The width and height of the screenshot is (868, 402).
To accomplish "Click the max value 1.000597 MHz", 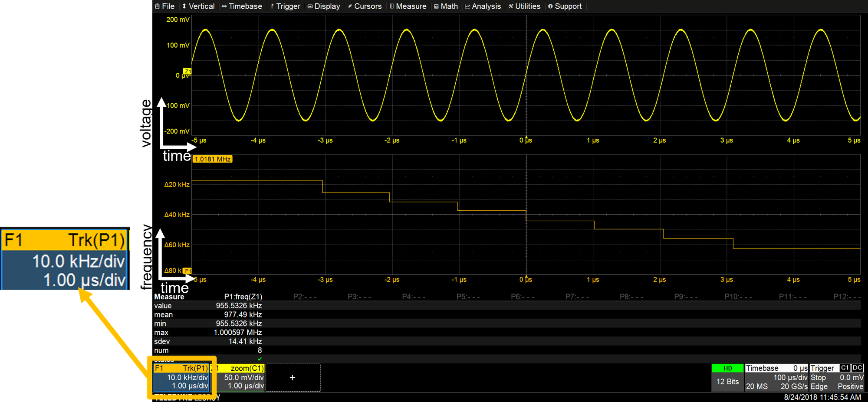I will [x=238, y=333].
